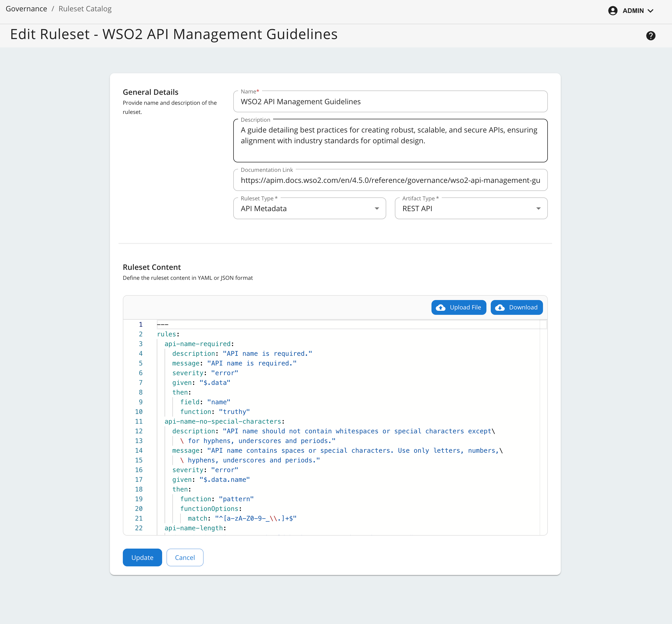Click the Documentation Link field
The image size is (672, 624).
click(390, 180)
